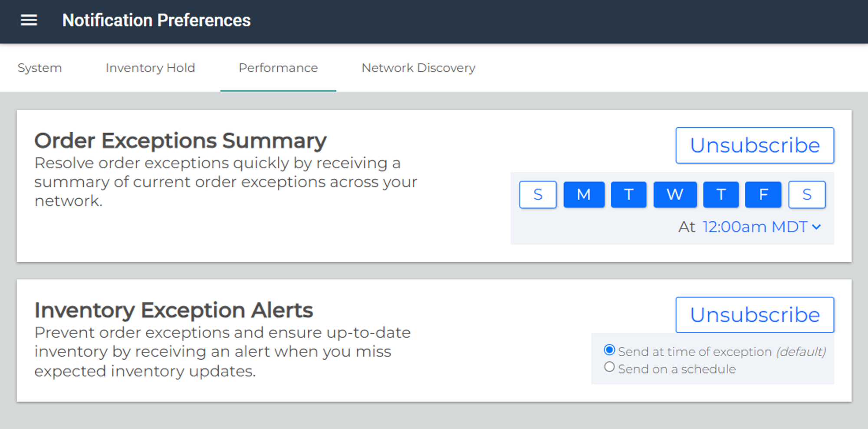The height and width of the screenshot is (429, 868).
Task: Toggle Sunday for Order Exceptions Summary schedule
Action: tap(538, 194)
